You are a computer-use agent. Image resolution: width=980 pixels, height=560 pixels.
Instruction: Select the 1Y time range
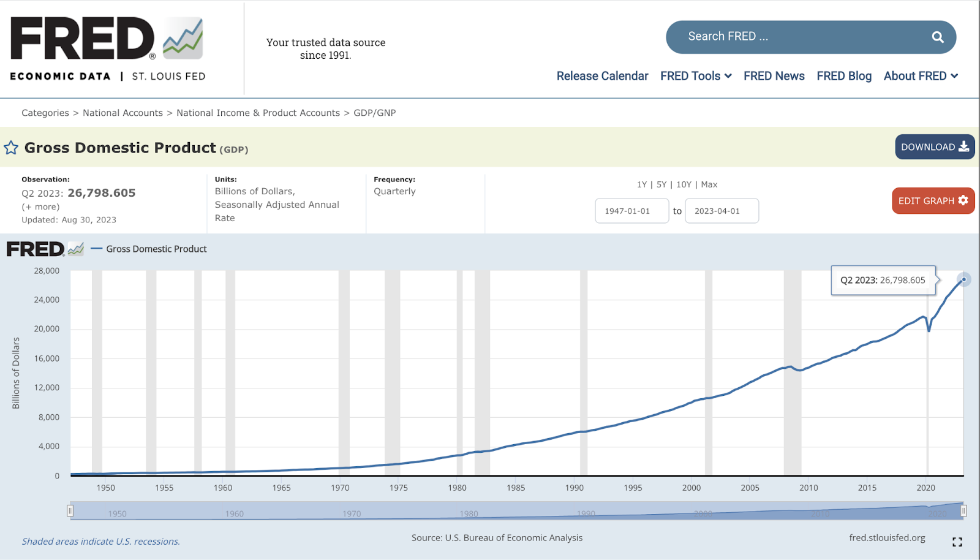pos(642,184)
